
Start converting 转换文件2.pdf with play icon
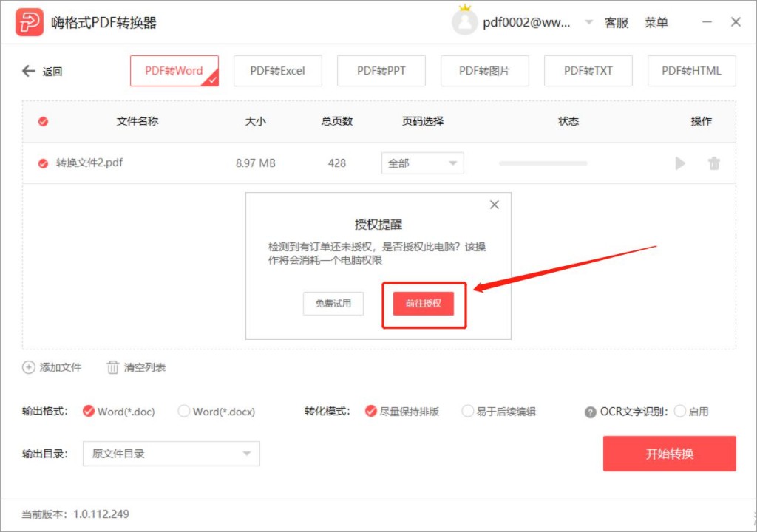pyautogui.click(x=680, y=163)
